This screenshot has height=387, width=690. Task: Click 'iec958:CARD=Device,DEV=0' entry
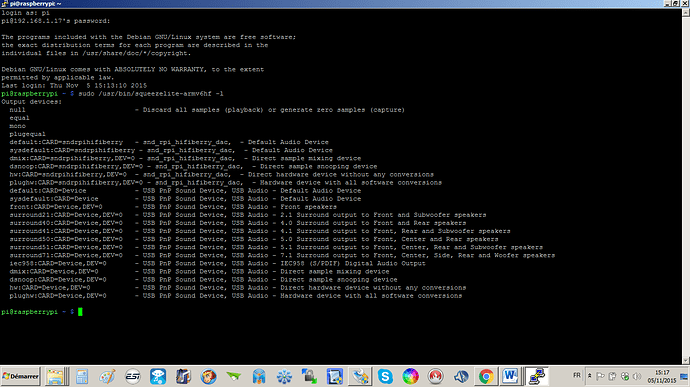coord(58,263)
